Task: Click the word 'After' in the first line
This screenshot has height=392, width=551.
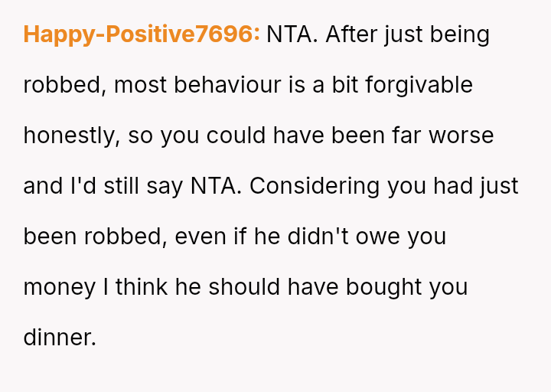Action: click(351, 34)
